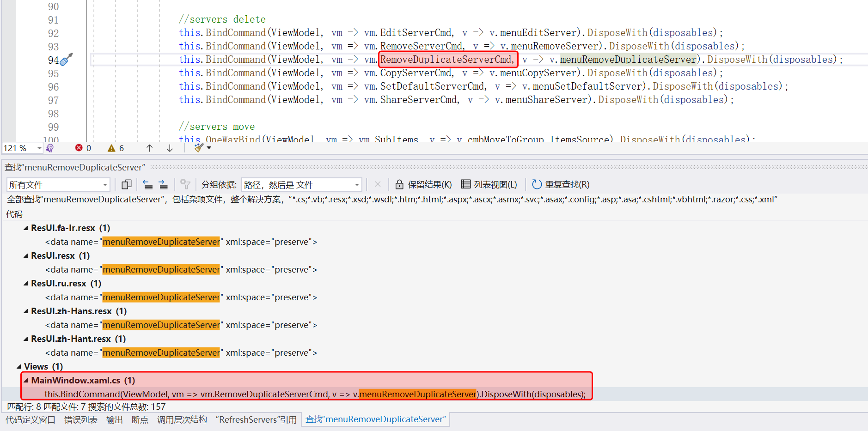Screen dimensions: 868x431
Task: Click the screwdriver quick actions icon on line 94
Action: pos(67,60)
